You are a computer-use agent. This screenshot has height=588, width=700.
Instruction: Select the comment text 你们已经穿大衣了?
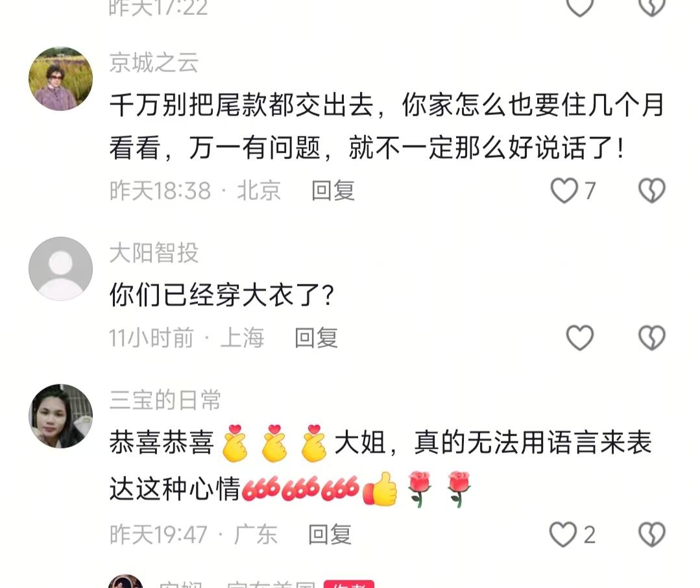222,295
